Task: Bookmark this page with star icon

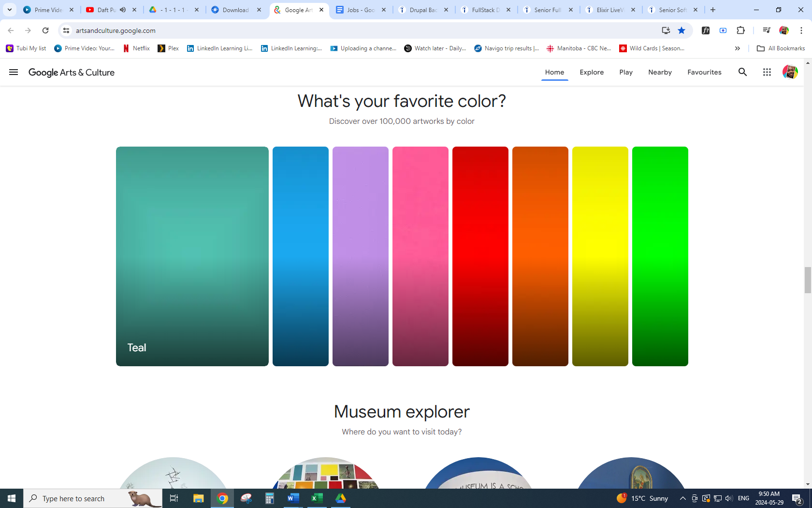Action: pos(681,30)
